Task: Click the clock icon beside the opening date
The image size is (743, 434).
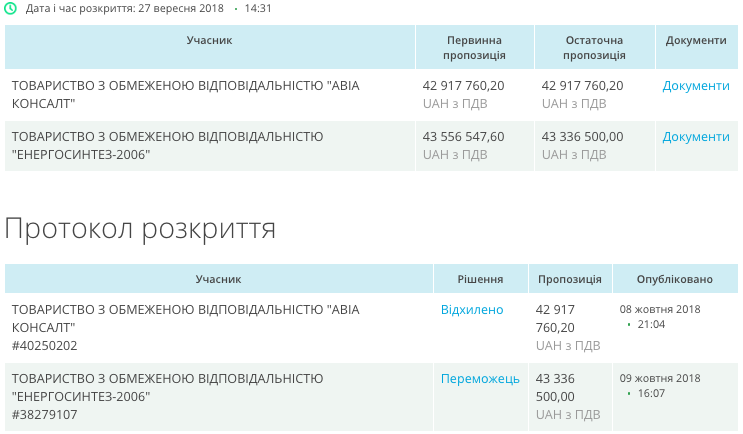Action: [x=11, y=8]
